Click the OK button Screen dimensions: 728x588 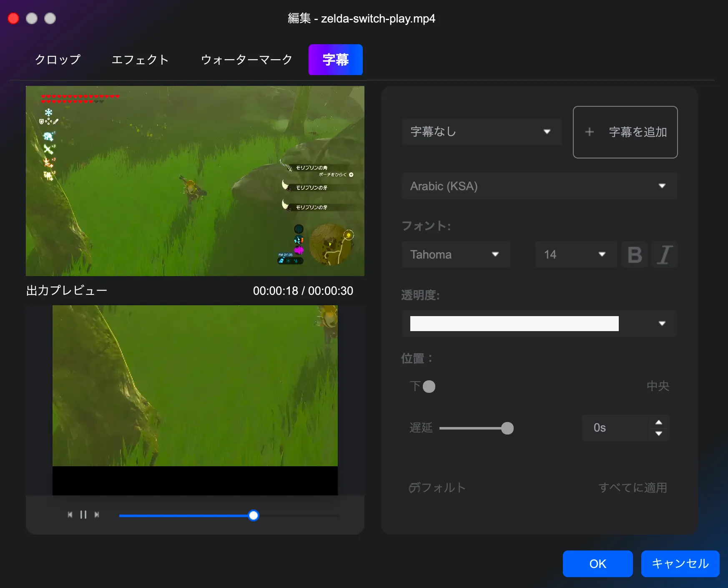(x=597, y=564)
